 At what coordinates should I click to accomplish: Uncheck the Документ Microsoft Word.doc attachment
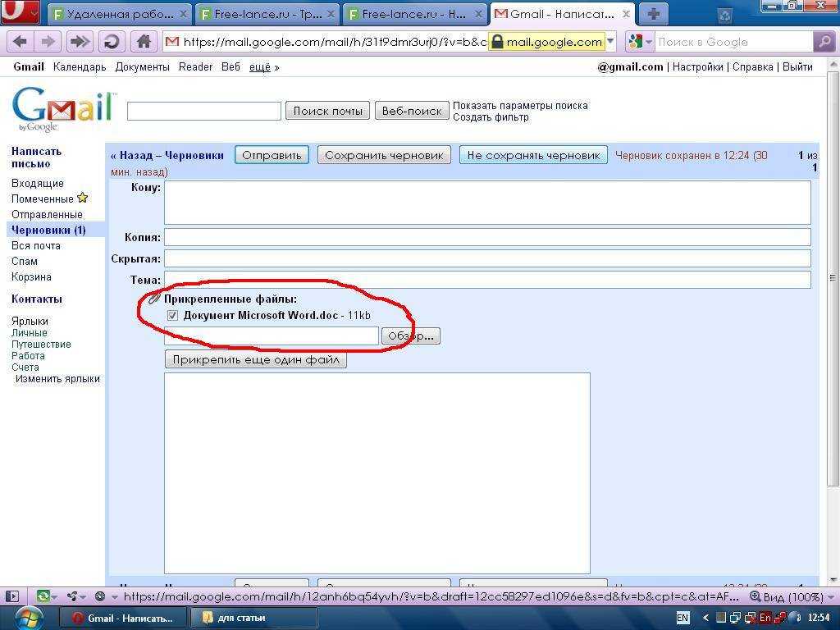coord(172,316)
